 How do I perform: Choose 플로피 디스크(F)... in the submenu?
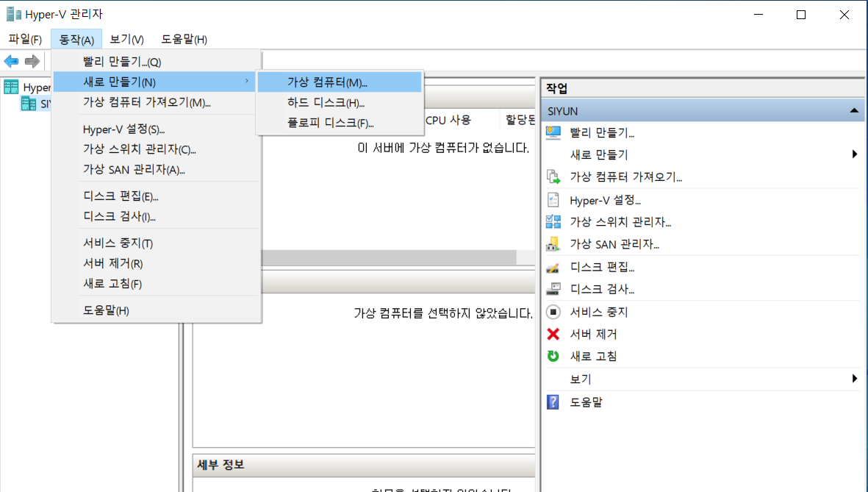pyautogui.click(x=340, y=123)
